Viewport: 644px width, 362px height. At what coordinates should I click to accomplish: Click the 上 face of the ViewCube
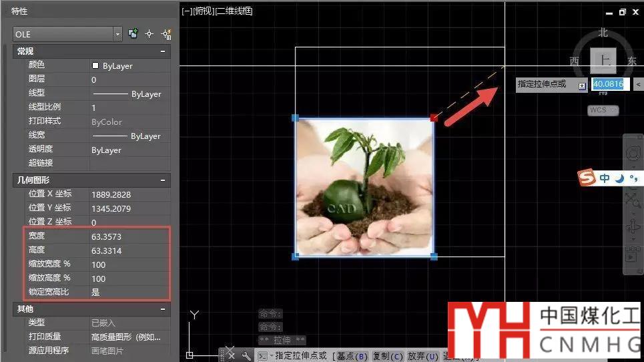[x=604, y=60]
